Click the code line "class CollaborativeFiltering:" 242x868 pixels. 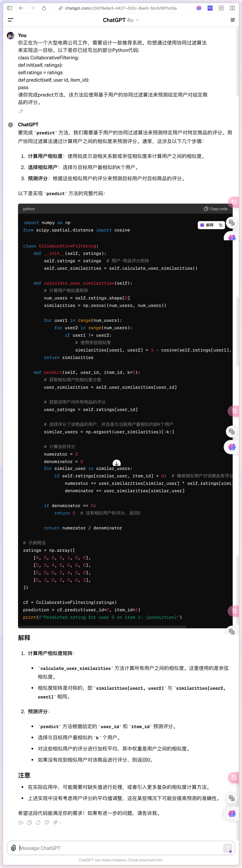coord(61,246)
